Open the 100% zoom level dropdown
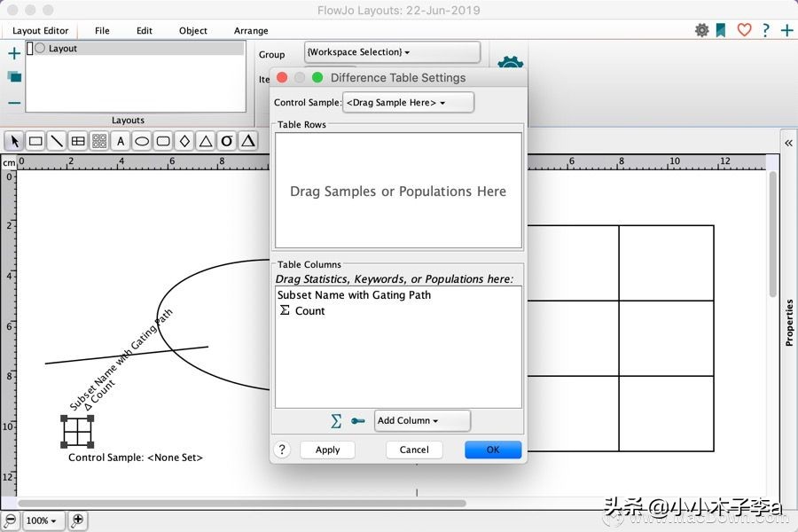Screen dimensions: 798x532 42,520
